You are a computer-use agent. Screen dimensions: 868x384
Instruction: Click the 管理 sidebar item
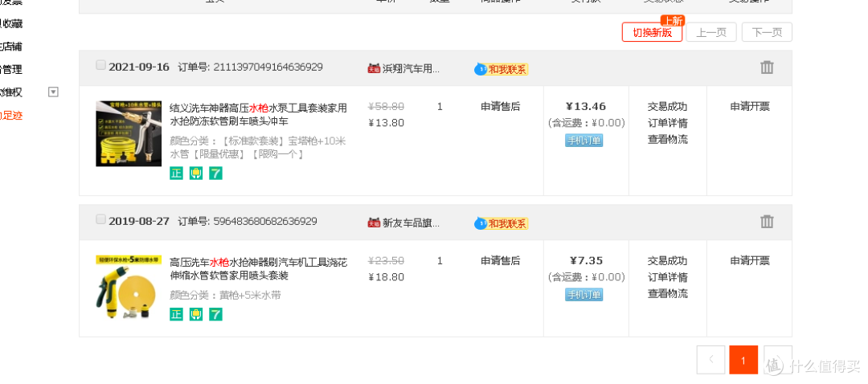[x=11, y=70]
